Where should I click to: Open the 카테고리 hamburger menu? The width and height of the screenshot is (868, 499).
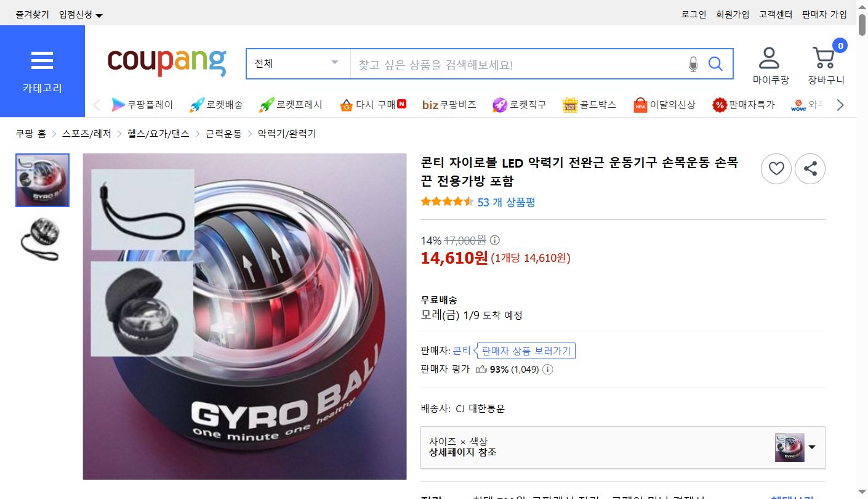point(42,61)
